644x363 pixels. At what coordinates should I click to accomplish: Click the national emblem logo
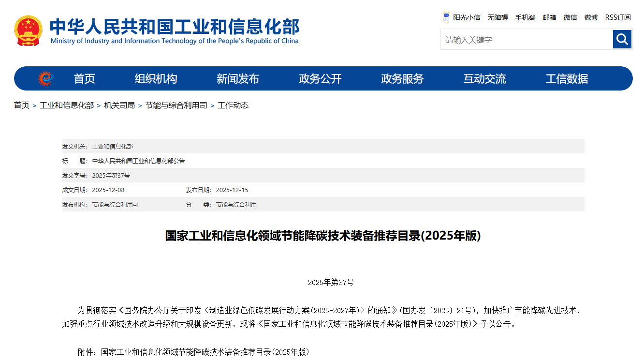click(x=28, y=29)
